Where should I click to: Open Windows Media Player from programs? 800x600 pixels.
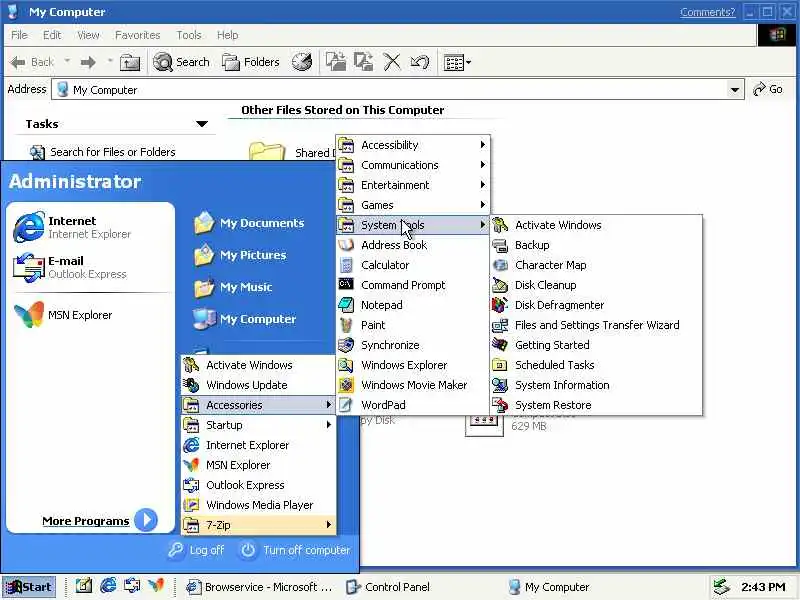(258, 505)
